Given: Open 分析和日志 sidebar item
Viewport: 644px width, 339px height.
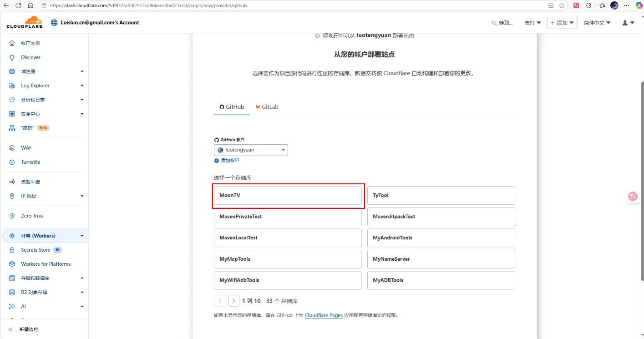Looking at the screenshot, I should point(44,100).
